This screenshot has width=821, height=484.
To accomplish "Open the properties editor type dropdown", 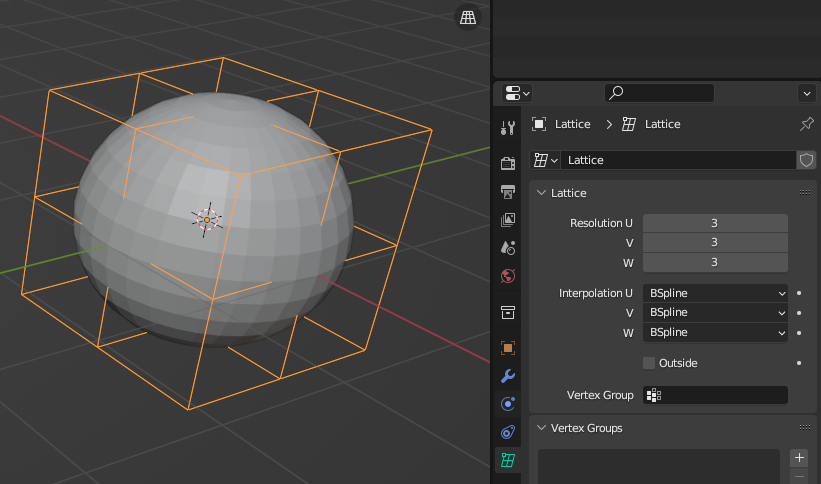I will (x=517, y=93).
